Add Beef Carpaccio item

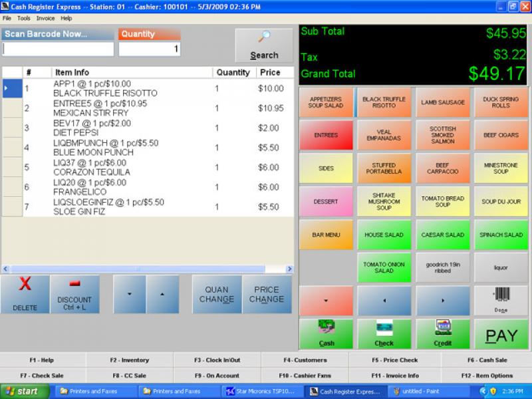pyautogui.click(x=443, y=168)
